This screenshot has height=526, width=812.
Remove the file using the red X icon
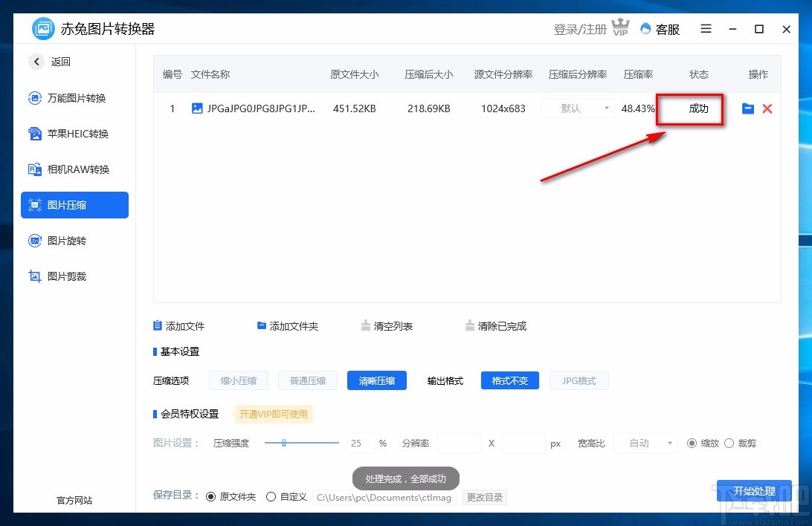[x=767, y=108]
